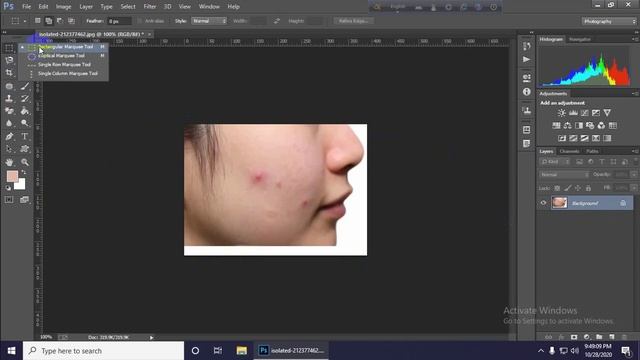Toggle Lock transparent pixels
The image size is (640, 360).
[557, 188]
